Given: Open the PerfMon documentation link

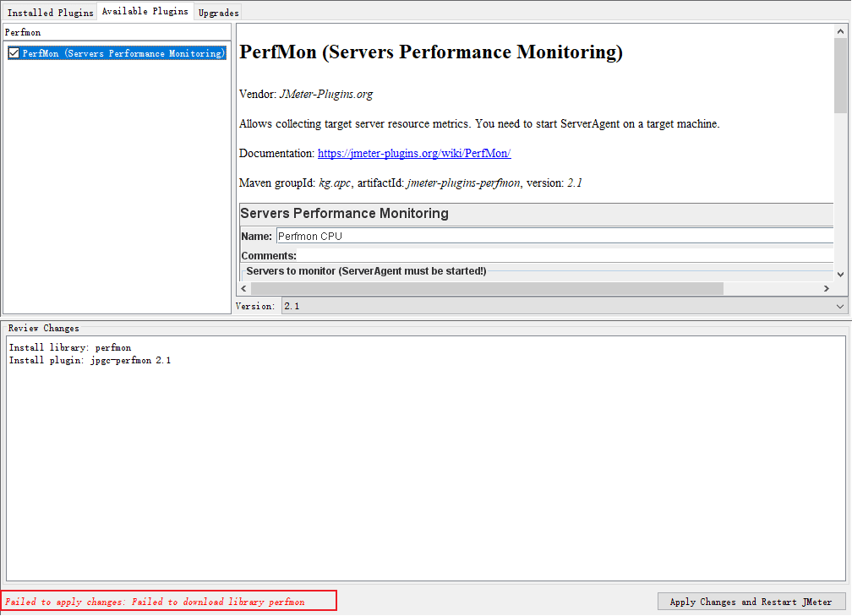Looking at the screenshot, I should [x=414, y=153].
